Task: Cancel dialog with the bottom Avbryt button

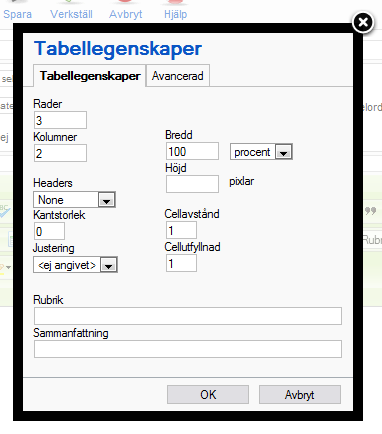Action: (300, 395)
